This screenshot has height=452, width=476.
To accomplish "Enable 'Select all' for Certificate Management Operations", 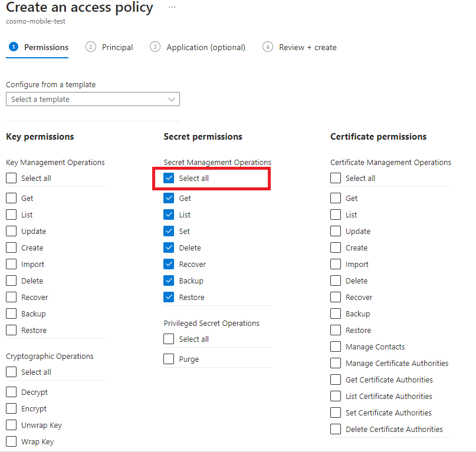I will tap(335, 178).
